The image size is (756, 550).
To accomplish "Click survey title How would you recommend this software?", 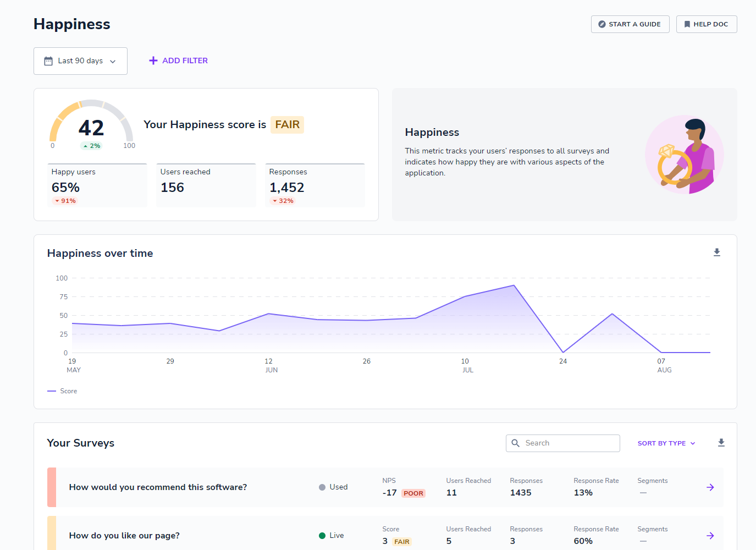I will [158, 487].
